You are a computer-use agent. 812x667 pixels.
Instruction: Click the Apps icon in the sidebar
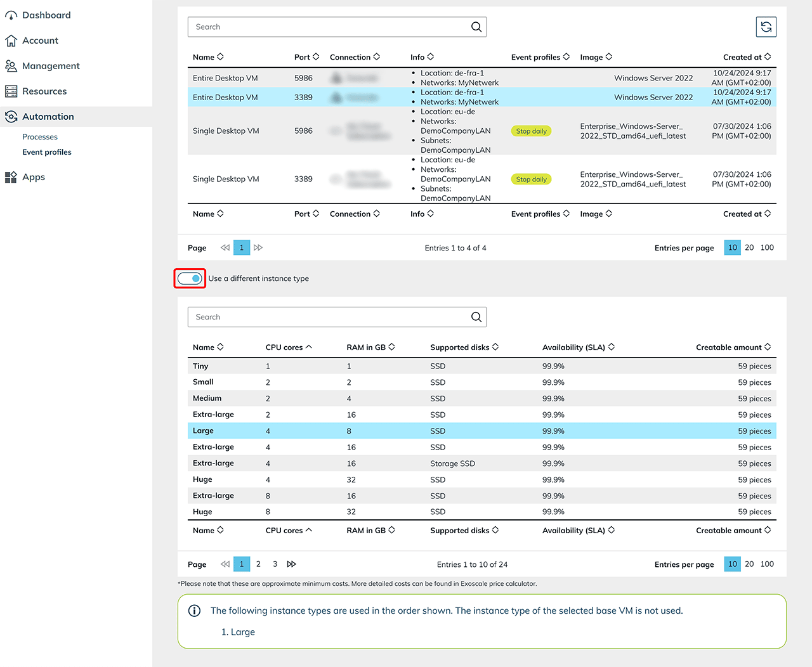pyautogui.click(x=11, y=178)
